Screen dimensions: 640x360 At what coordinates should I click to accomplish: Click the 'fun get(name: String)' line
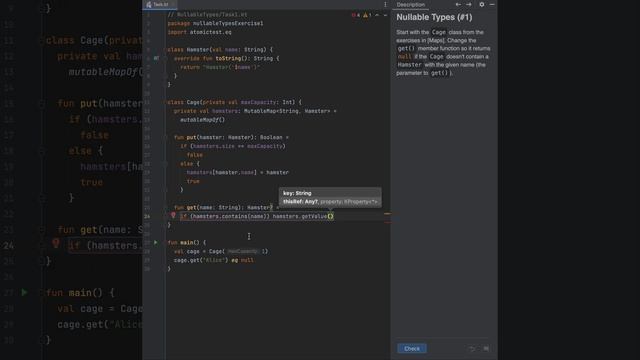[x=226, y=208]
